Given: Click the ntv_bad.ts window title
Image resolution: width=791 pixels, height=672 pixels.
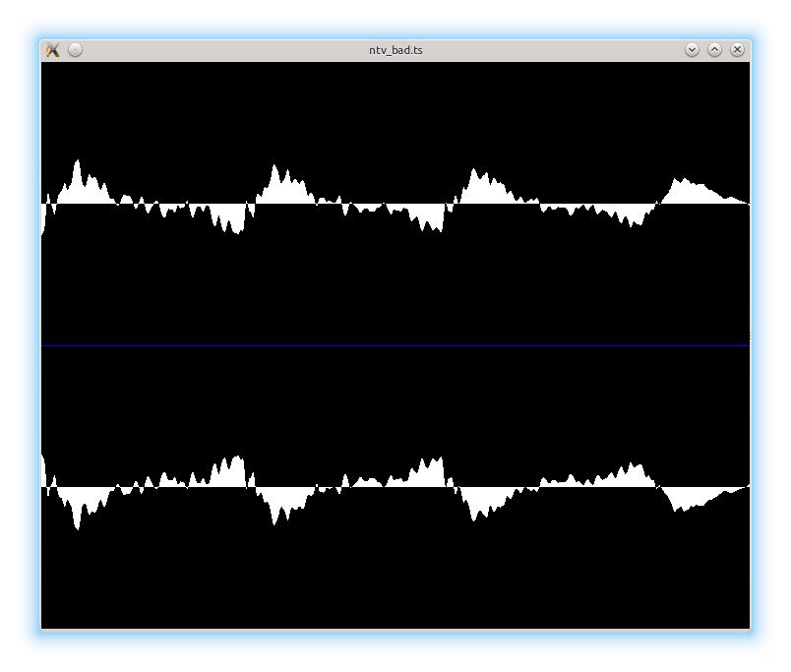Looking at the screenshot, I should (x=396, y=50).
